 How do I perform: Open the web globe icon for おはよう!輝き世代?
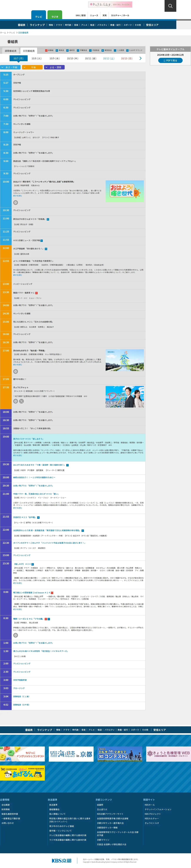(x=15, y=203)
